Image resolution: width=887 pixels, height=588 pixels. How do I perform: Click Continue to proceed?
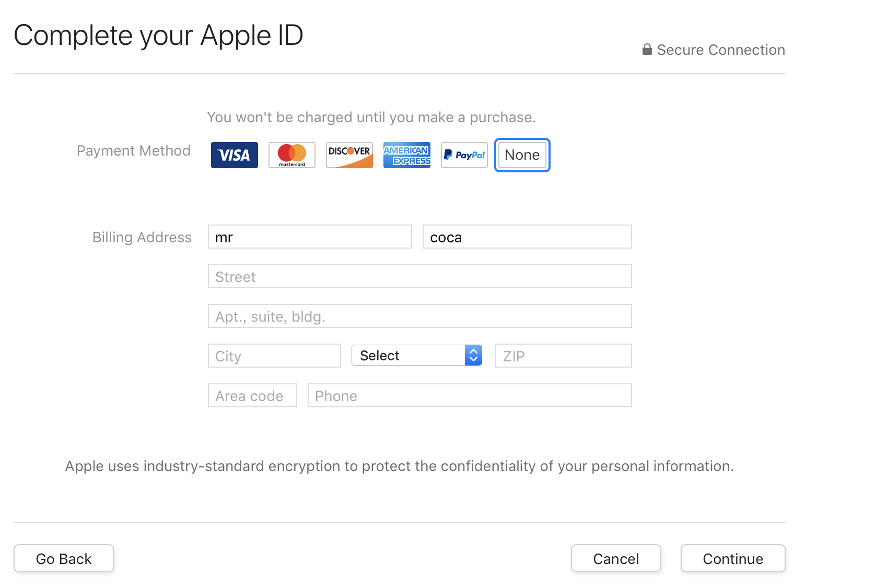click(x=732, y=559)
